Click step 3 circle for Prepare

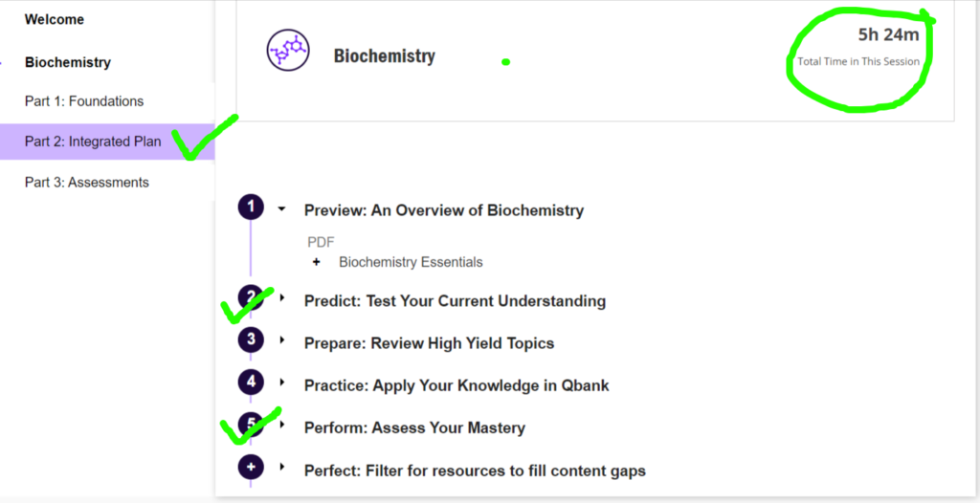251,339
